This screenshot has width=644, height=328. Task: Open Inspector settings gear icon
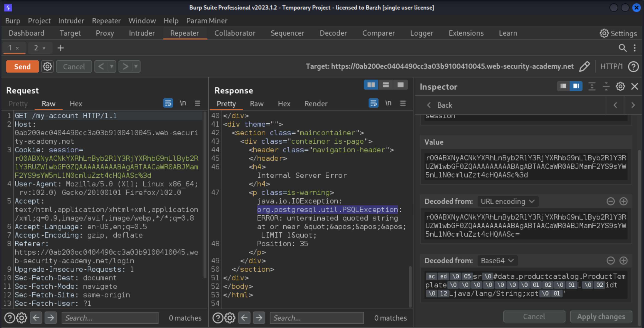point(620,86)
